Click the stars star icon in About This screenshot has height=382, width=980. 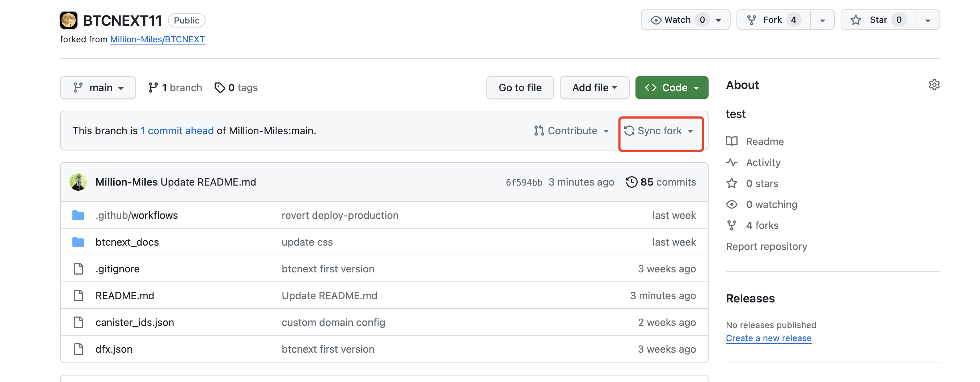point(732,183)
